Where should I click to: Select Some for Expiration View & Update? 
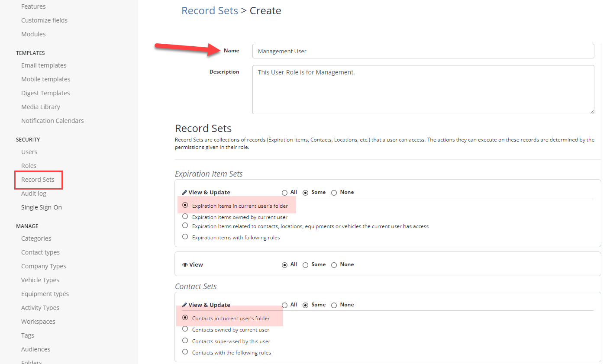click(305, 193)
